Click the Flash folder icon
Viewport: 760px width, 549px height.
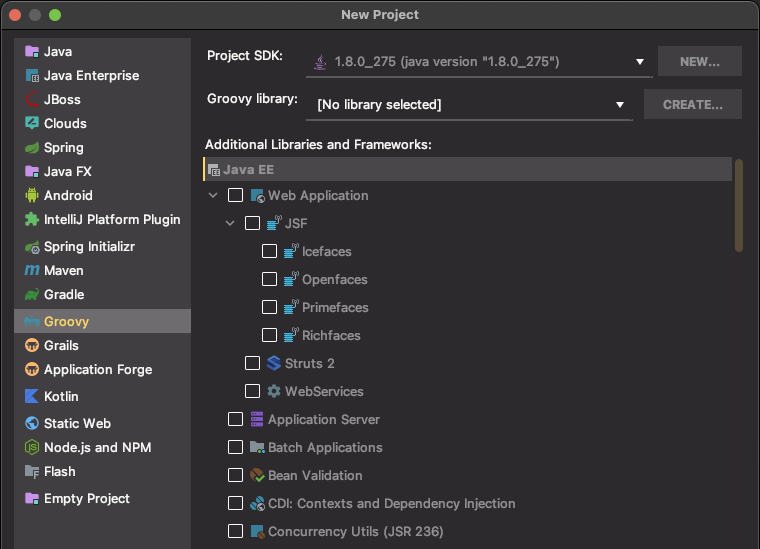coord(32,471)
